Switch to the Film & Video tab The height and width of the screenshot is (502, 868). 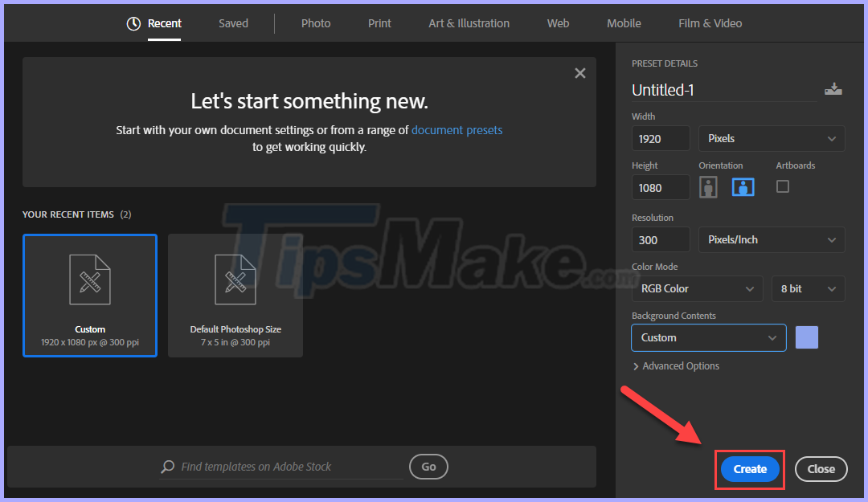click(709, 23)
